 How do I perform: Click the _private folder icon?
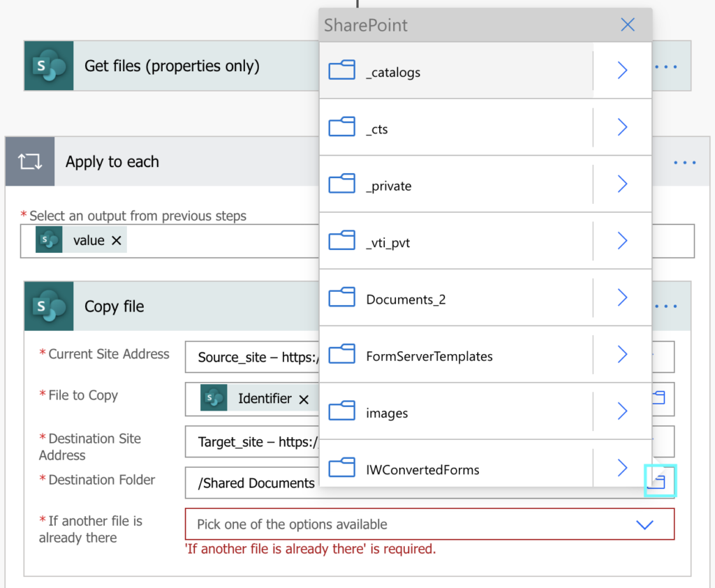coord(341,184)
